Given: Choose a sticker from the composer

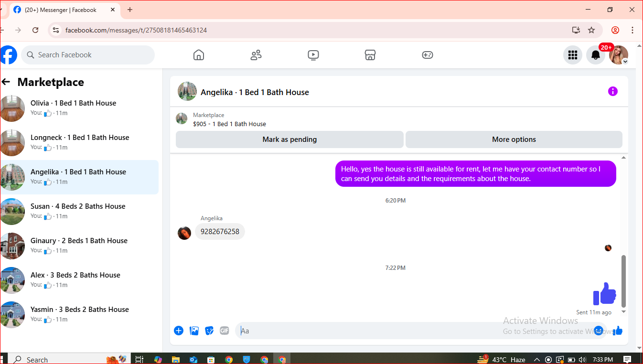Looking at the screenshot, I should pos(209,331).
